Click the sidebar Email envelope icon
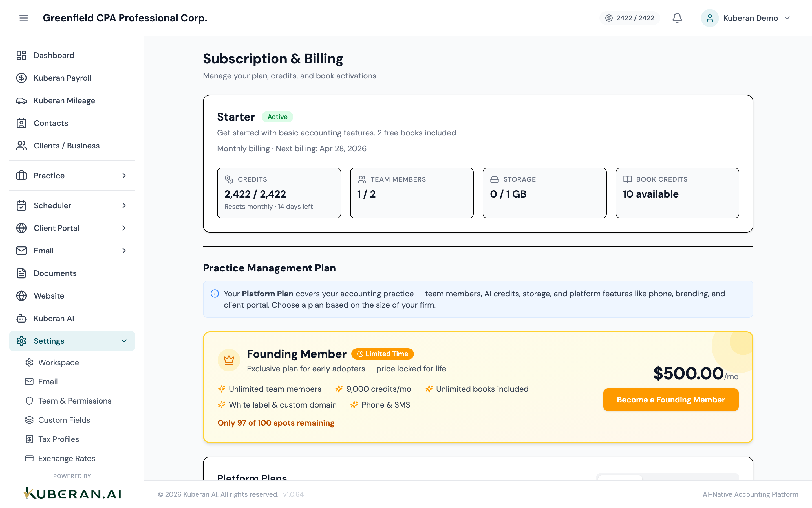The width and height of the screenshot is (812, 508). click(21, 251)
